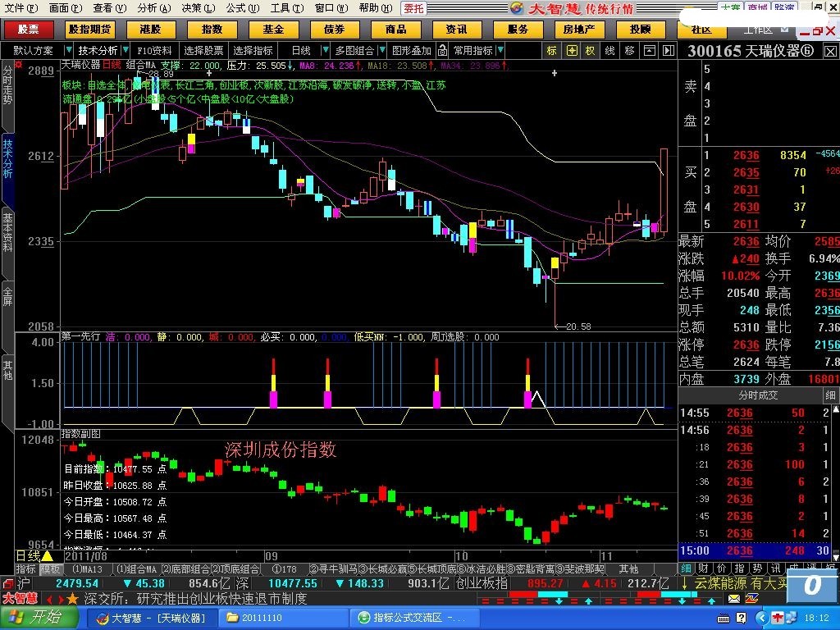Open the 帮助(H) menu

(376, 8)
